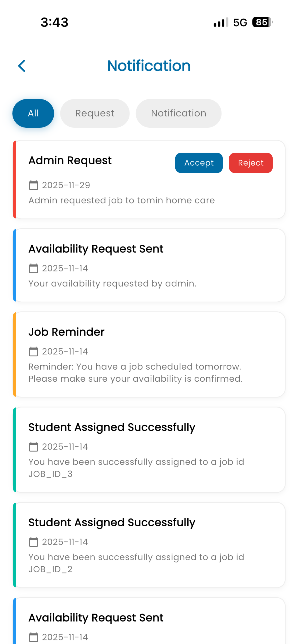Tap the battery indicator in status bar
The width and height of the screenshot is (298, 644).
coord(262,22)
